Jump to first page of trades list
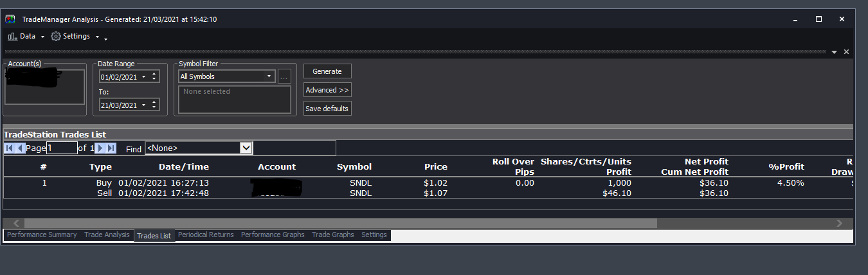 pos(9,148)
